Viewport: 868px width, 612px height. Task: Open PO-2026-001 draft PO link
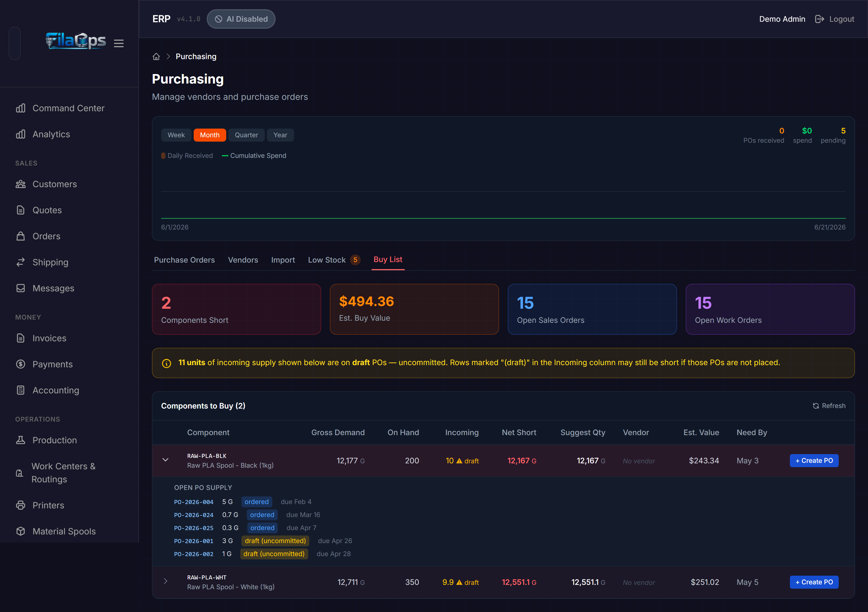tap(194, 541)
